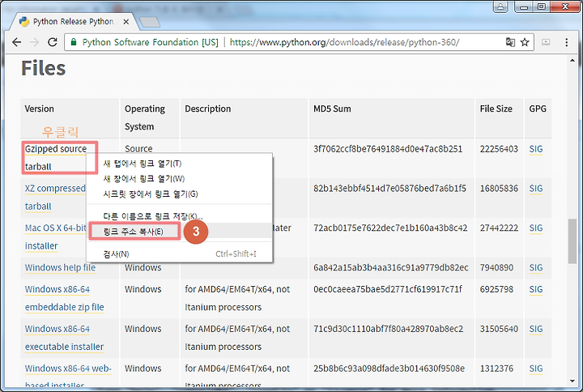Viewport: 583px width, 392px height.
Task: Bookmark this page with the star
Action: (525, 42)
